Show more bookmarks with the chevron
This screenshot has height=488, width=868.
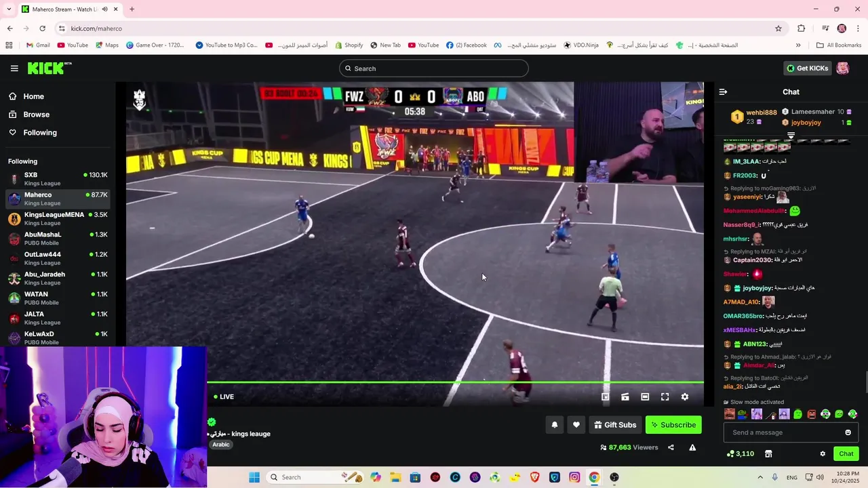click(798, 45)
